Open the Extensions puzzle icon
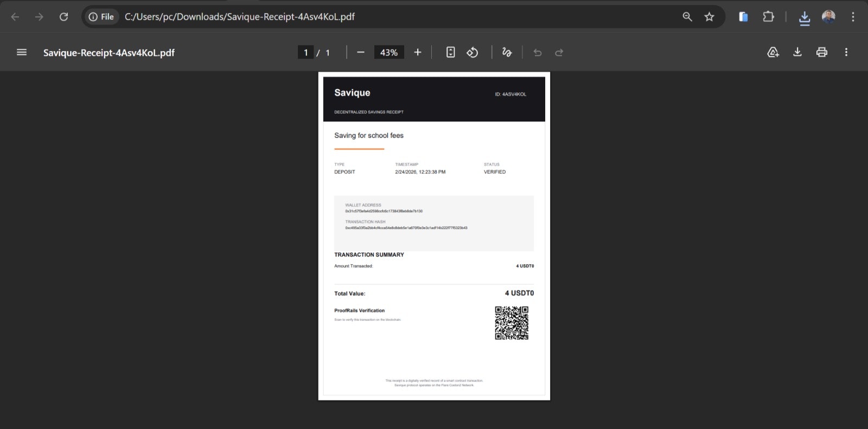Viewport: 868px width, 429px height. click(x=768, y=17)
